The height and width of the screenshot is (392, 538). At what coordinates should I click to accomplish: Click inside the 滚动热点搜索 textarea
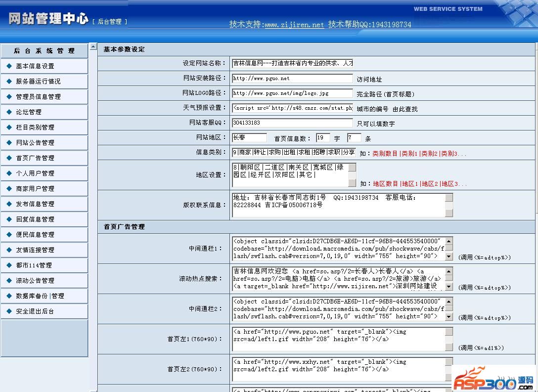[339, 279]
